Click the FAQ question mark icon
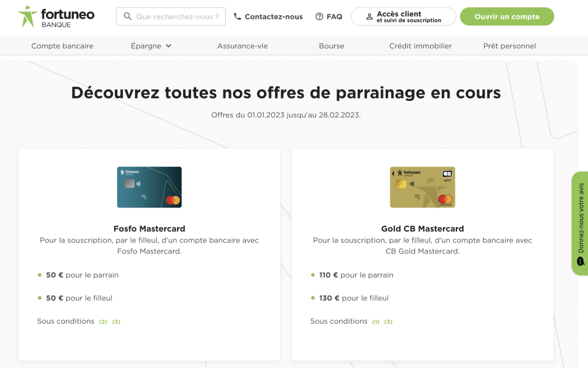 (x=319, y=17)
